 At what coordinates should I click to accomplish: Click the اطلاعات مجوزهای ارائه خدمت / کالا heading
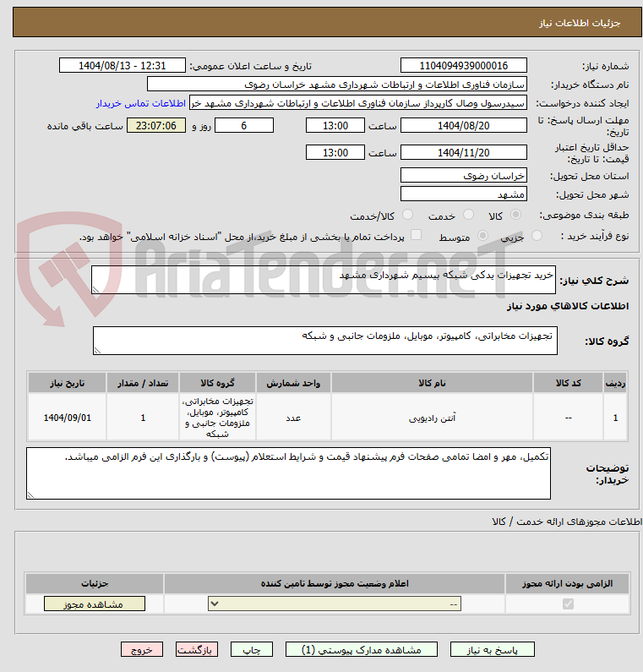coord(567,522)
